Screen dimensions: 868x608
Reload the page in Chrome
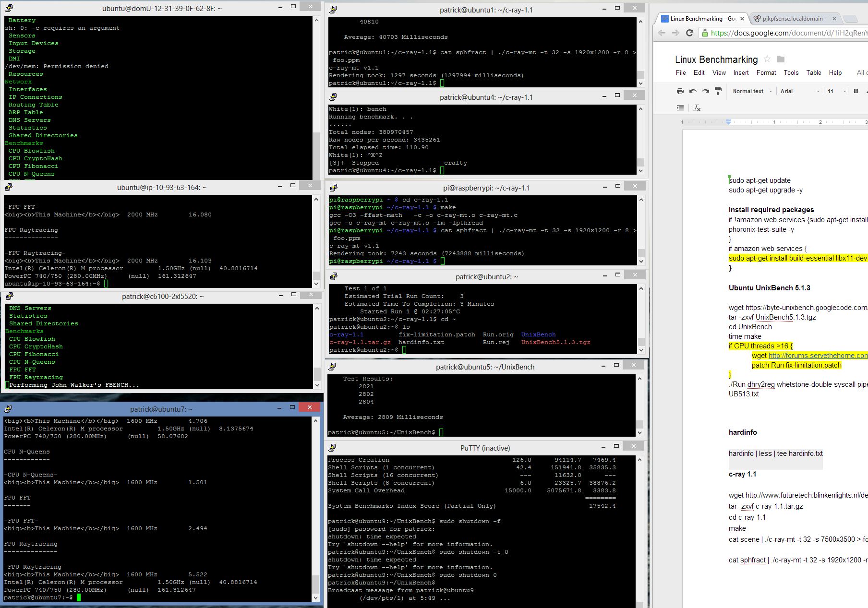click(x=689, y=33)
